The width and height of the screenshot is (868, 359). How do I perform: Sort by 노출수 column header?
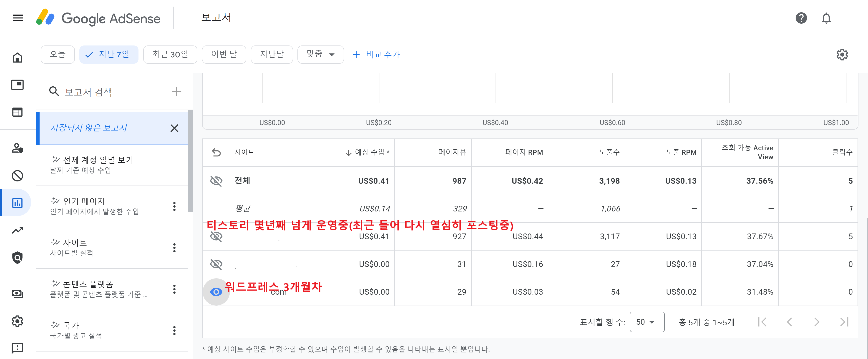[x=609, y=153]
